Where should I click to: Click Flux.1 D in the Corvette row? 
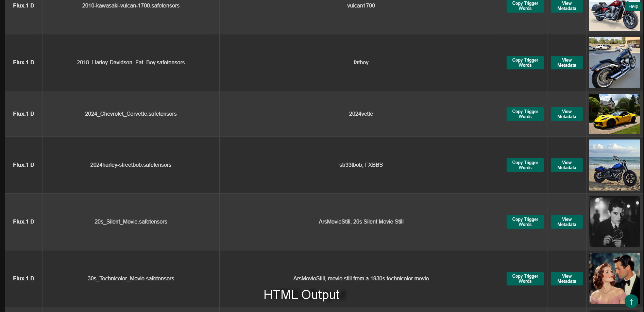[x=23, y=114]
